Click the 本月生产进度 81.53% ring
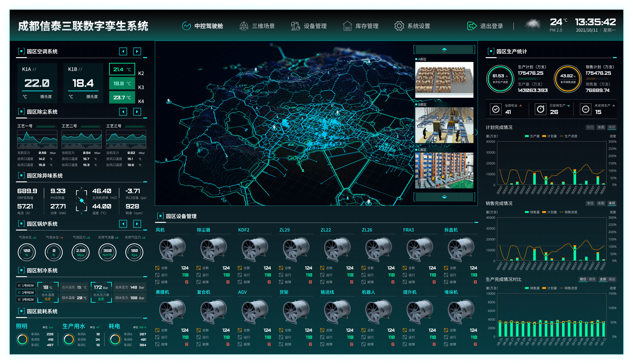This screenshot has width=633, height=364. pyautogui.click(x=500, y=79)
